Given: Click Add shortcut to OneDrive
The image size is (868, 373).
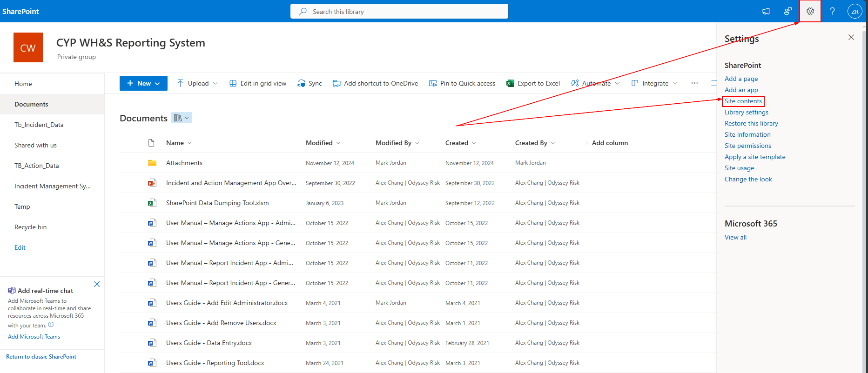Looking at the screenshot, I should point(376,83).
